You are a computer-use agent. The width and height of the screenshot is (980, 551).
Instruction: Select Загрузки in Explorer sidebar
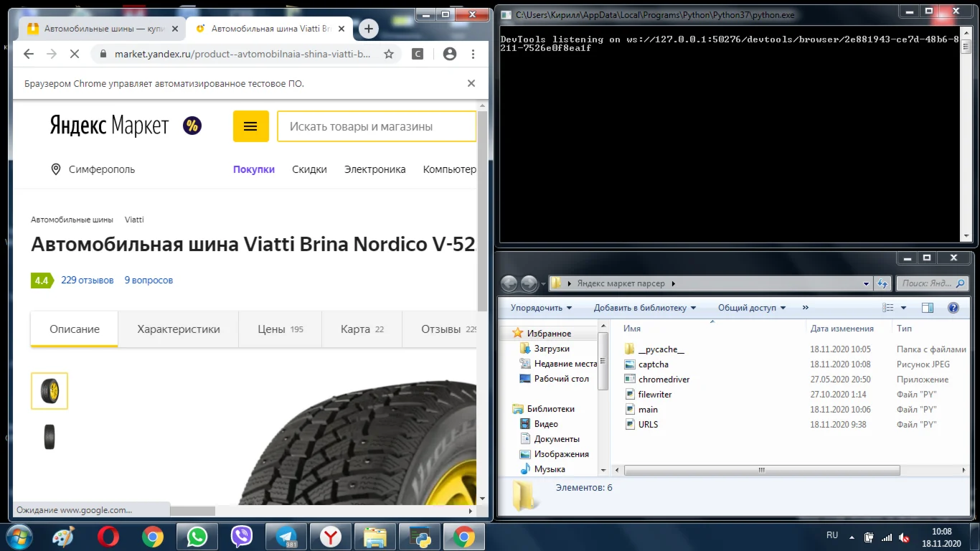(552, 349)
